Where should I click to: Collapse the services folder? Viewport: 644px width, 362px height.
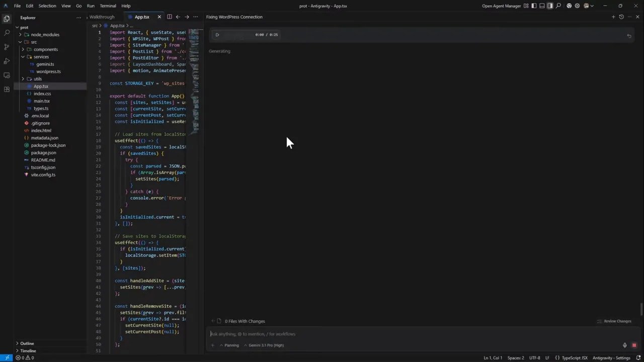[41, 57]
